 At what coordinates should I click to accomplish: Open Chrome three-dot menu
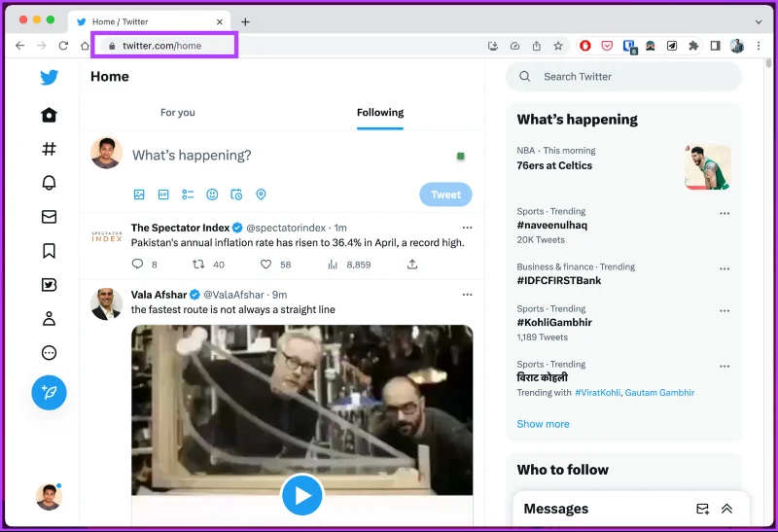(x=759, y=46)
